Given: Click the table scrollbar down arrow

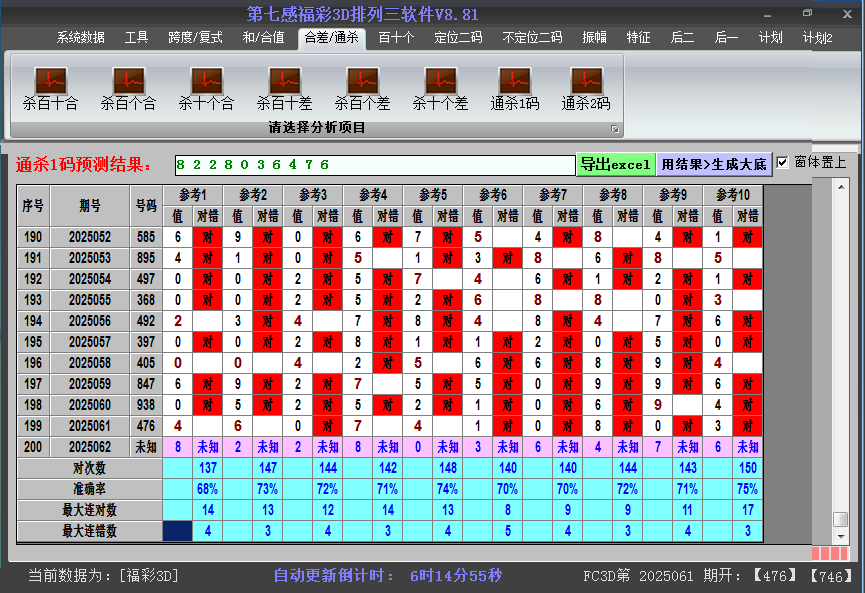Looking at the screenshot, I should (x=841, y=536).
